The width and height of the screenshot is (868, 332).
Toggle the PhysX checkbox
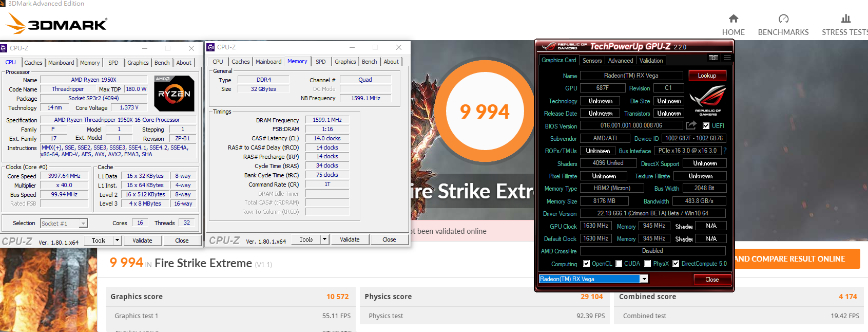pos(648,264)
